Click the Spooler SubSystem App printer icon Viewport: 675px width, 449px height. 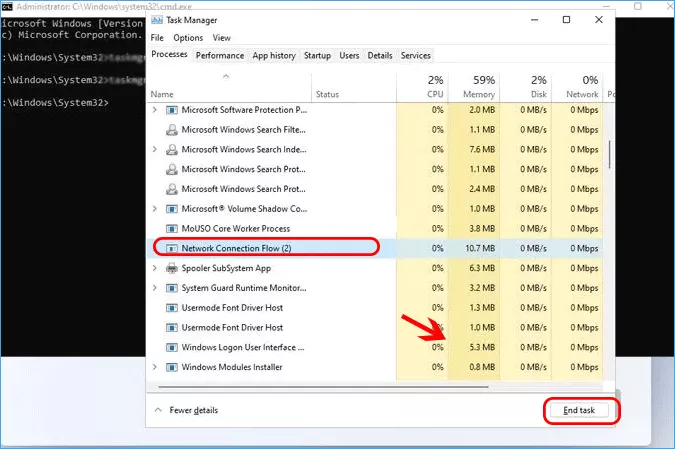click(x=172, y=269)
